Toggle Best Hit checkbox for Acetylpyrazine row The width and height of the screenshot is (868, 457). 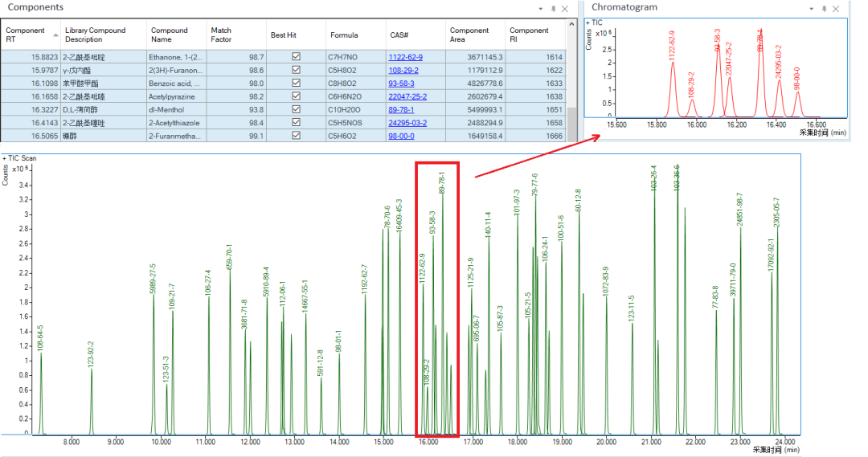tap(296, 96)
